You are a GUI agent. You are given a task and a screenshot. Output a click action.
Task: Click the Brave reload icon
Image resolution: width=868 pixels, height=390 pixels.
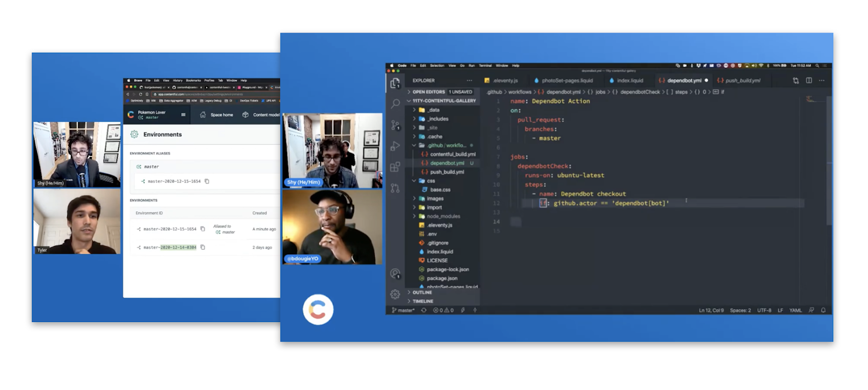(141, 94)
